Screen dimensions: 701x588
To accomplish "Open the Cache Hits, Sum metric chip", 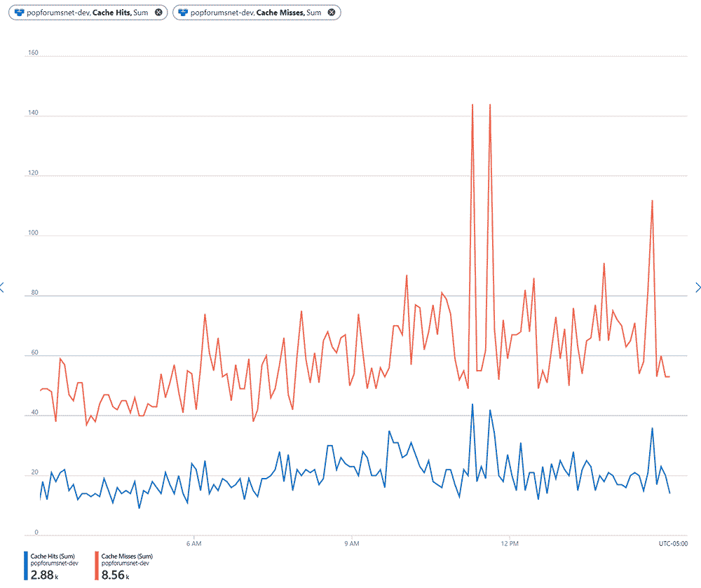I will (92, 13).
